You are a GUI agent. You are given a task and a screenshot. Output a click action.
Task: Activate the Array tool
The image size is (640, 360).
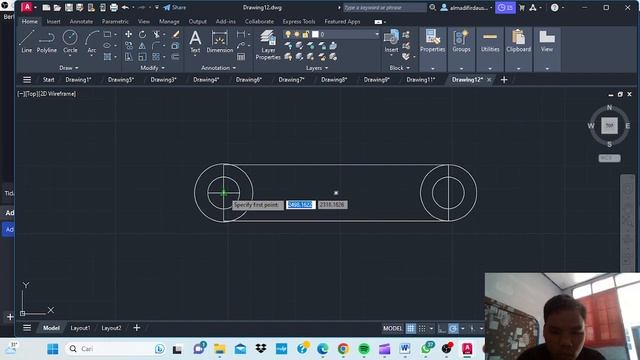point(156,57)
